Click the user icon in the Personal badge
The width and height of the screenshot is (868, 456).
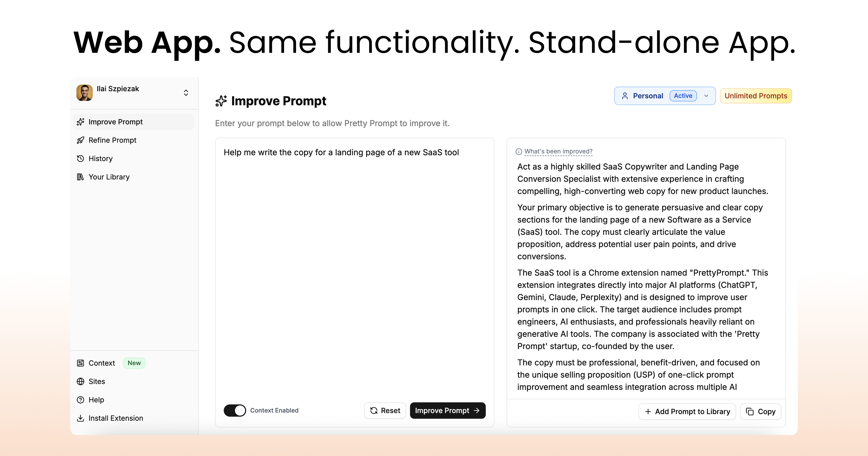(625, 96)
